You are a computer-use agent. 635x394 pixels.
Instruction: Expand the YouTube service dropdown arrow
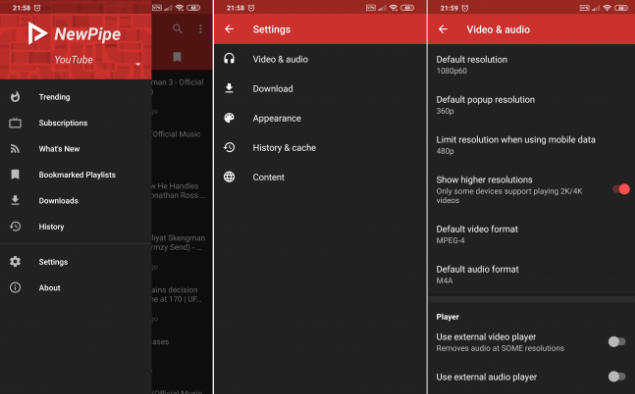click(x=138, y=64)
